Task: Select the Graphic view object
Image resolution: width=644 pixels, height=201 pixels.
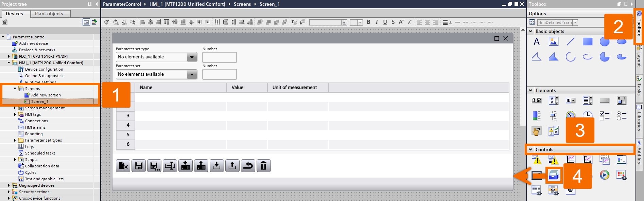Action: tap(554, 42)
